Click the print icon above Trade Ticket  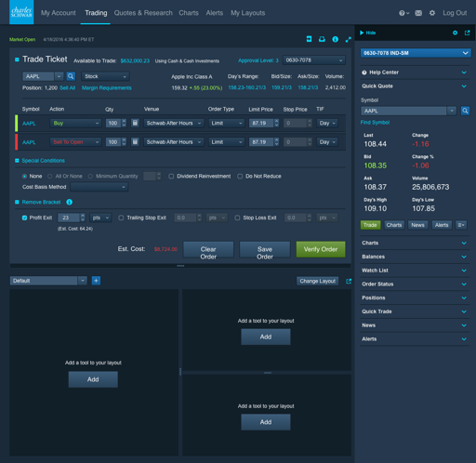[322, 39]
